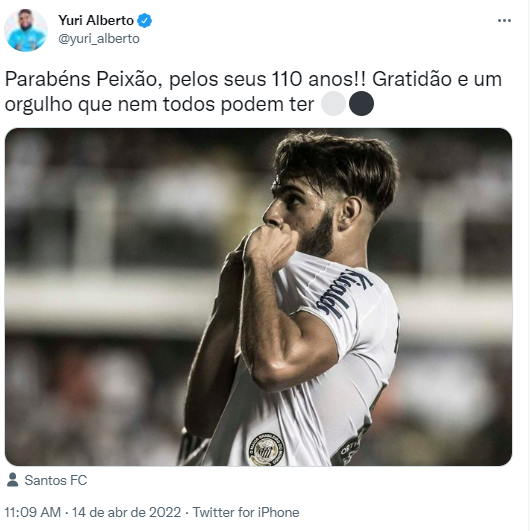
Task: Click the 11:09 AM timestamp
Action: (33, 512)
